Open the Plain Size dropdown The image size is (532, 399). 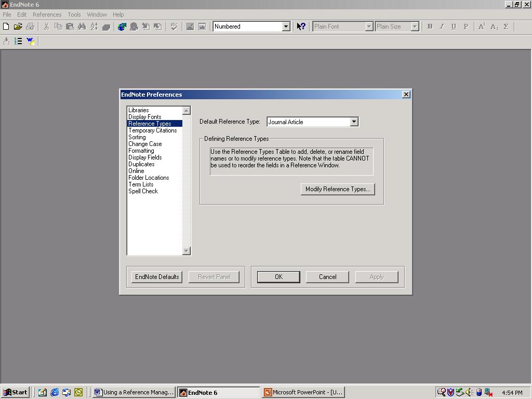tap(415, 26)
